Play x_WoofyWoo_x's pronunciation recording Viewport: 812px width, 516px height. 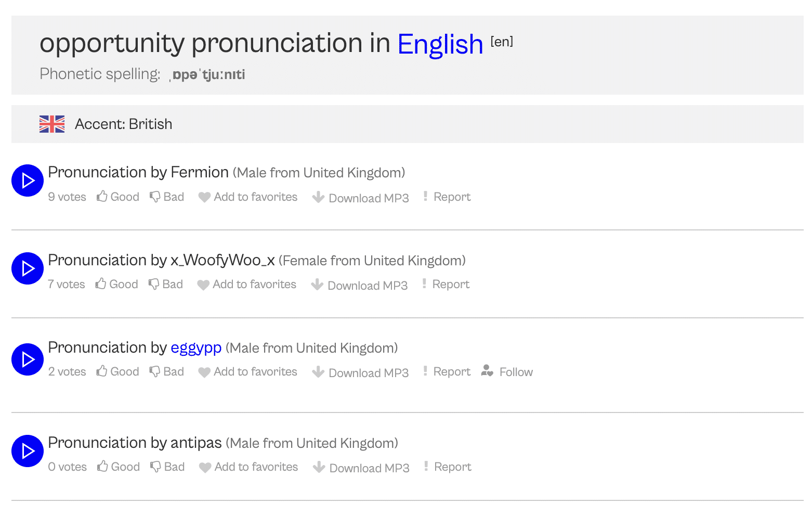point(27,268)
